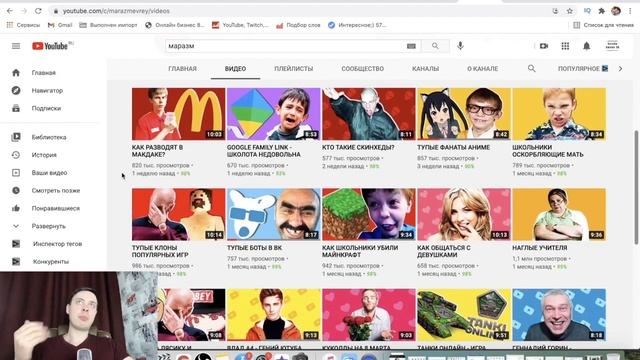Open the GOOGLE FAMILY LINK video thumbnail
The height and width of the screenshot is (360, 640).
[x=273, y=114]
